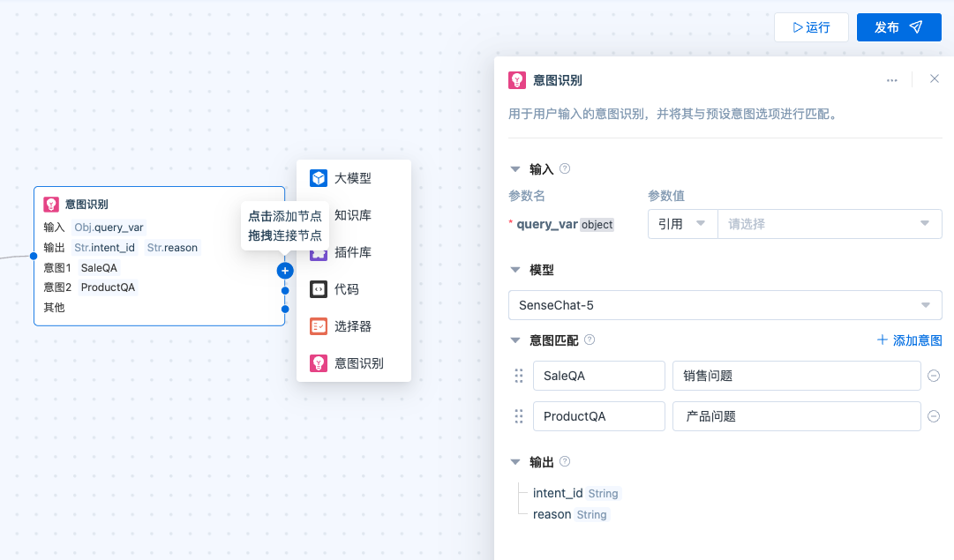Click the help icon next to 输出
Screen dimensions: 954x560
click(x=565, y=461)
